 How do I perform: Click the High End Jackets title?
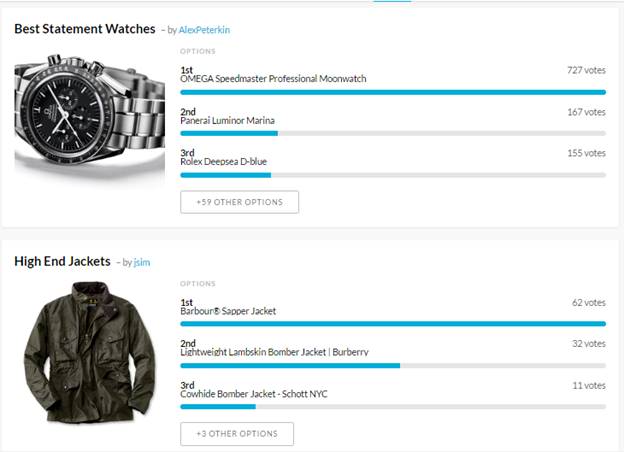62,261
